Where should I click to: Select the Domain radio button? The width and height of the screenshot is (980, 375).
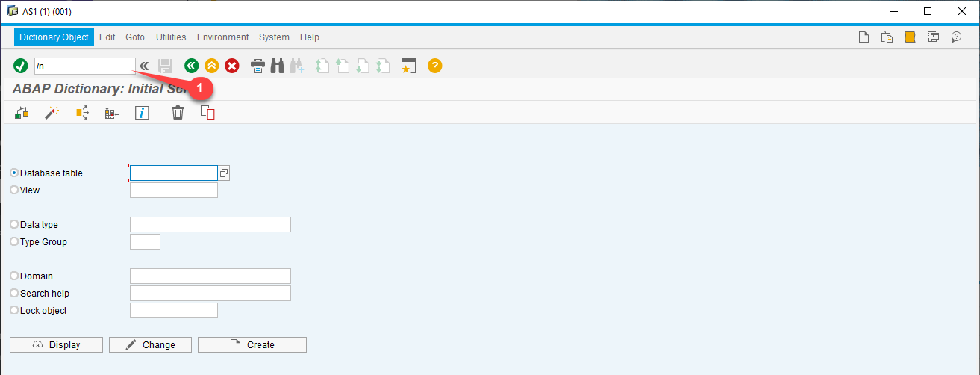pyautogui.click(x=14, y=276)
